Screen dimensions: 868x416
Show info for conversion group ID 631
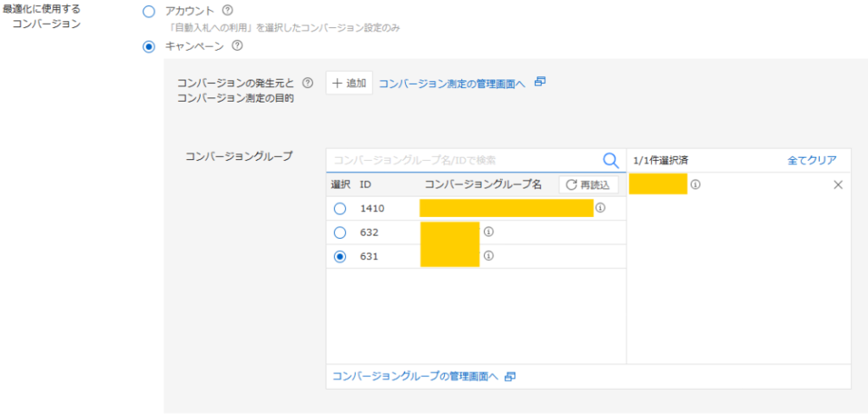pos(488,256)
